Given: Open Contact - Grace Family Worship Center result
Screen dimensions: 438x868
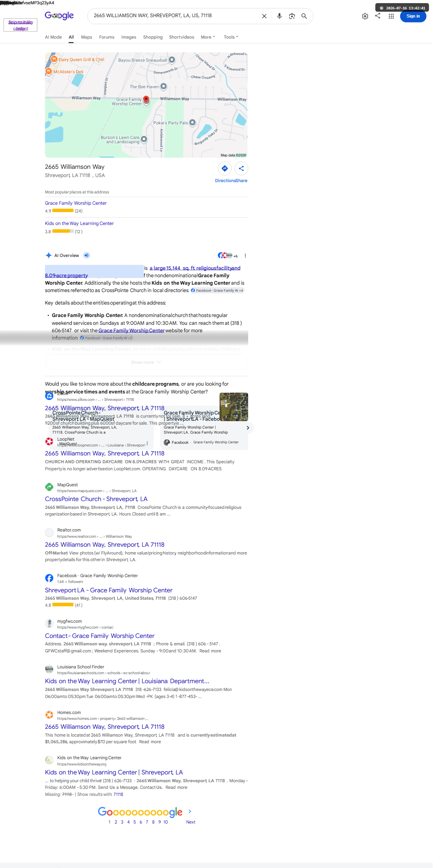Looking at the screenshot, I should click(99, 636).
